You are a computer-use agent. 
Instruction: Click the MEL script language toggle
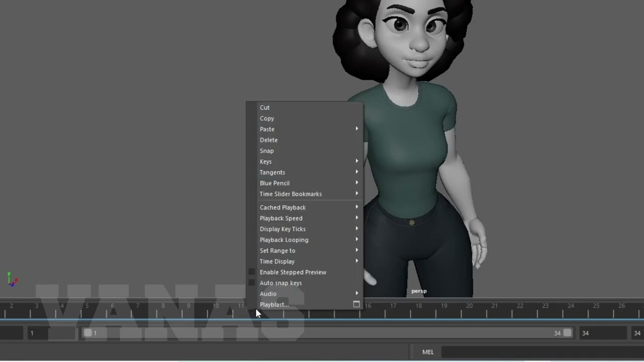pos(428,352)
